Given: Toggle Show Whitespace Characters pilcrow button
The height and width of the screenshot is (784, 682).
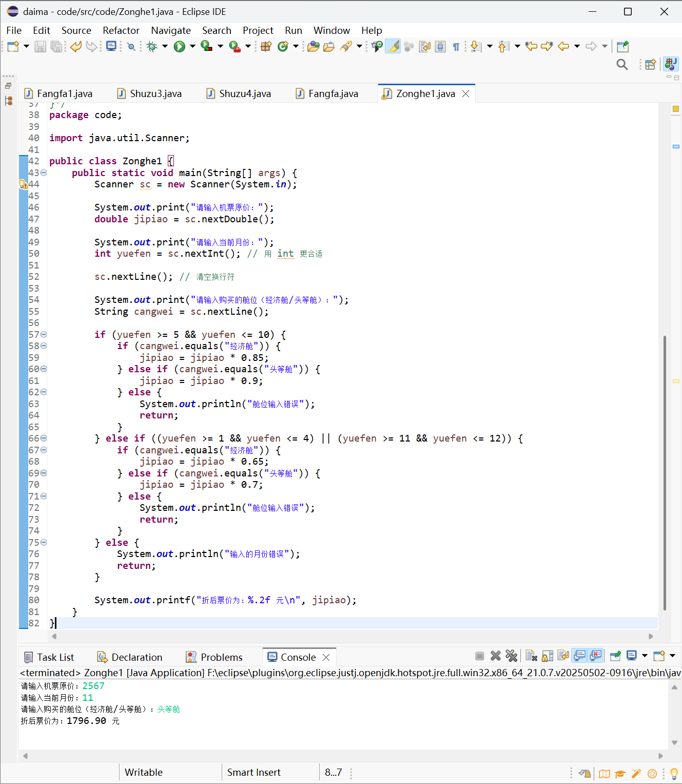Looking at the screenshot, I should point(456,47).
